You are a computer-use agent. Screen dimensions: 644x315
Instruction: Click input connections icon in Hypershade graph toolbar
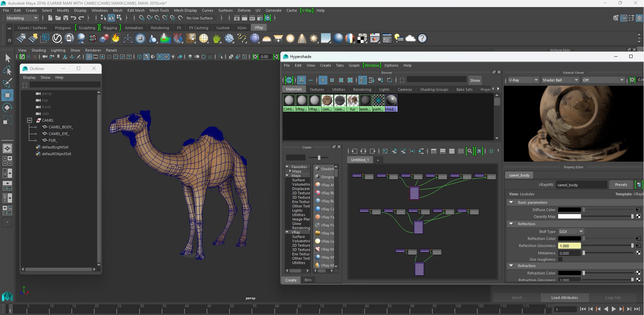(x=355, y=151)
